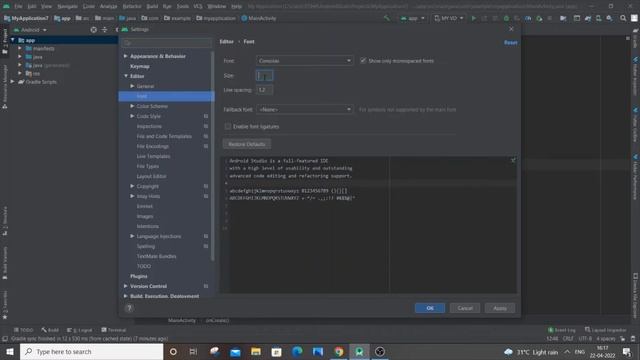Expand Version Control settings section

126,286
